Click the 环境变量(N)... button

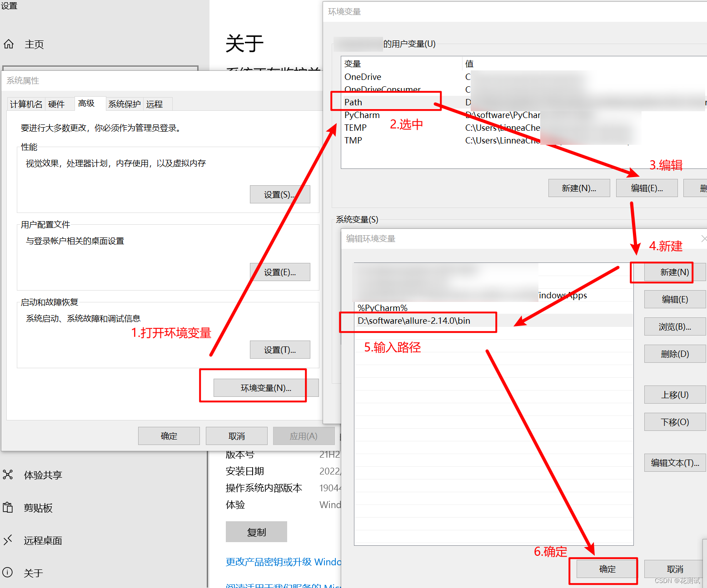(266, 388)
